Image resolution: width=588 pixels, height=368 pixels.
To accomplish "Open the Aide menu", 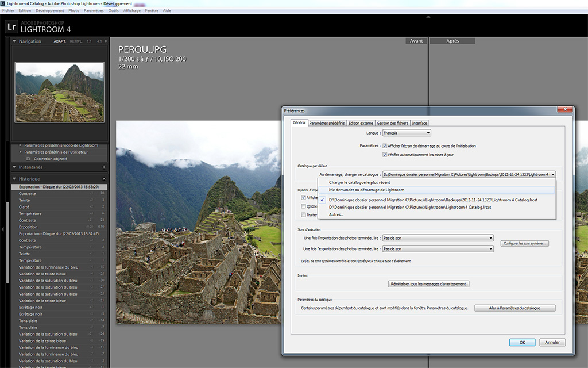I will point(167,11).
